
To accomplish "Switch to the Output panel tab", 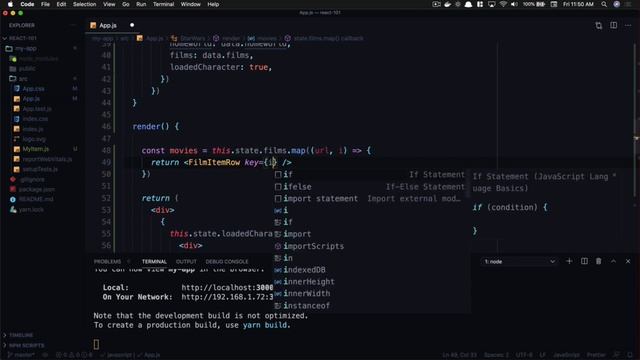I will coord(186,262).
